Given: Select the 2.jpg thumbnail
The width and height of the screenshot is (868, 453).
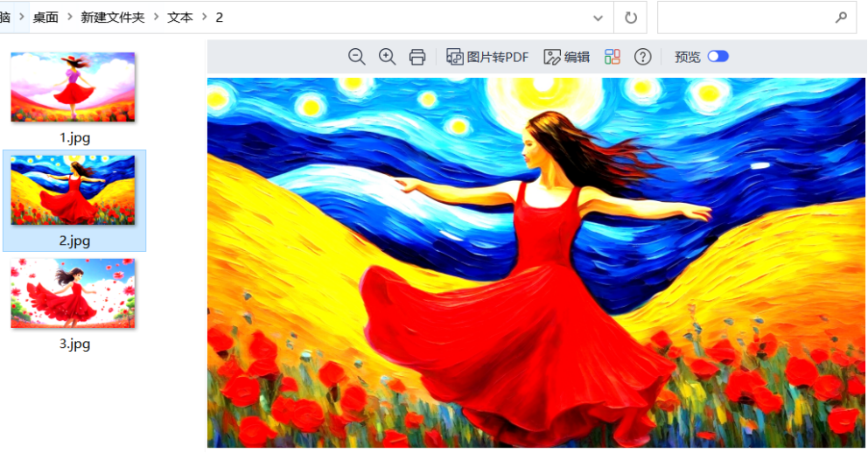Looking at the screenshot, I should pos(73,190).
